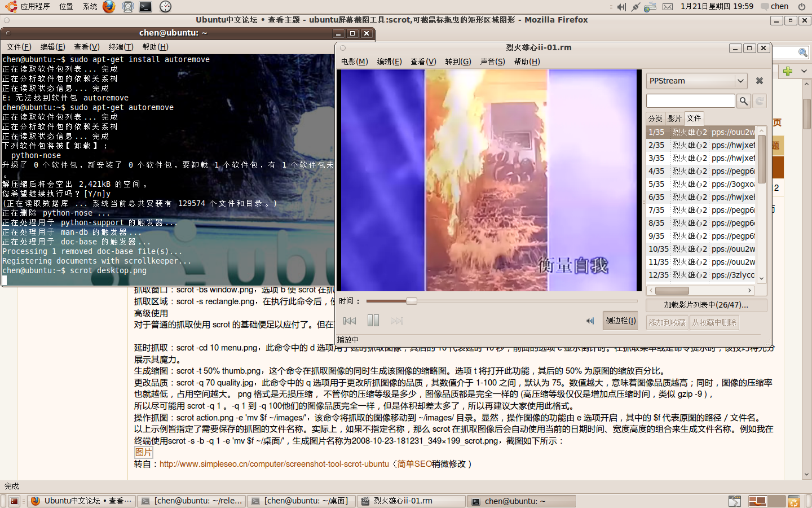Open the mail envelope indicator
Screen dimensions: 812x508
point(668,7)
